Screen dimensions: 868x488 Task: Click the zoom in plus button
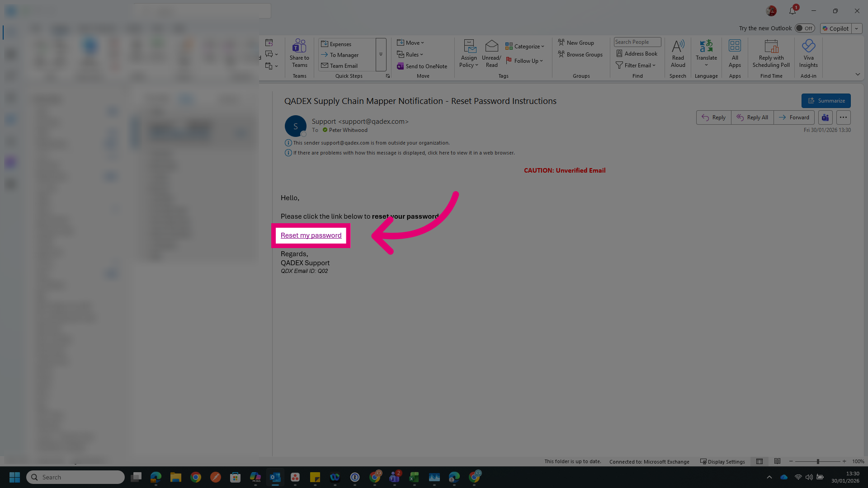pyautogui.click(x=844, y=461)
